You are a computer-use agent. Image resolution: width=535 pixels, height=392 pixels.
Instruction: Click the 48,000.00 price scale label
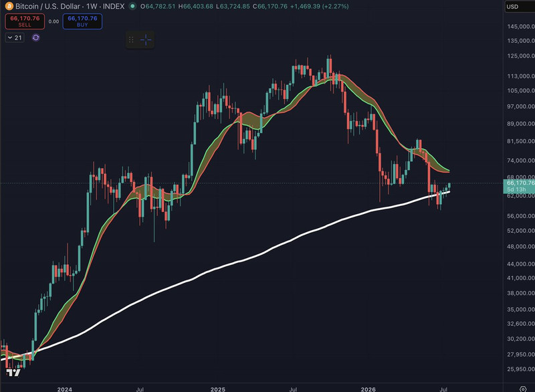tap(521, 247)
